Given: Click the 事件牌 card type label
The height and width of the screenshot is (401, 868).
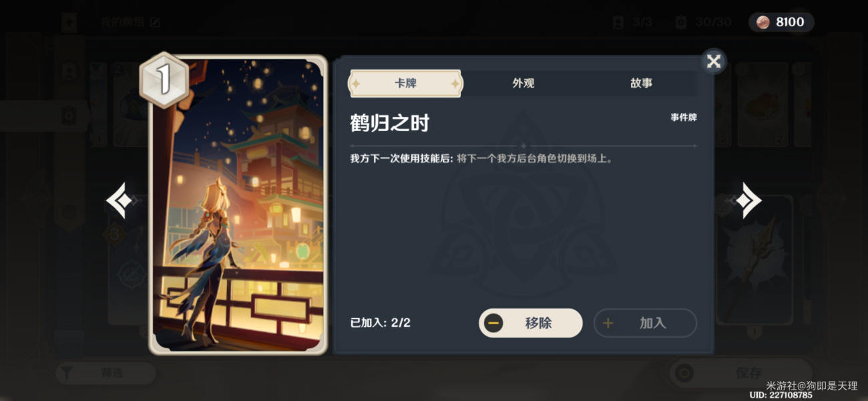Looking at the screenshot, I should pos(684,118).
